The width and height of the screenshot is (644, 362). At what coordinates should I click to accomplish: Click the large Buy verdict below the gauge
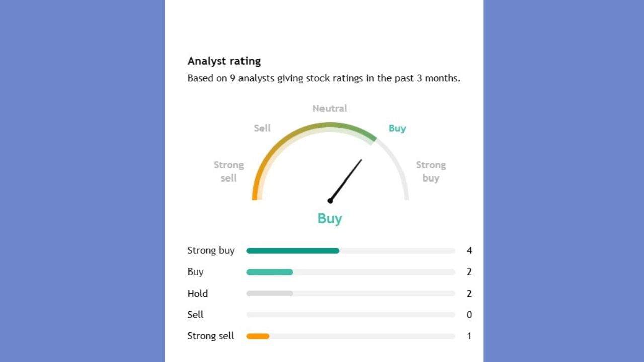[330, 219]
